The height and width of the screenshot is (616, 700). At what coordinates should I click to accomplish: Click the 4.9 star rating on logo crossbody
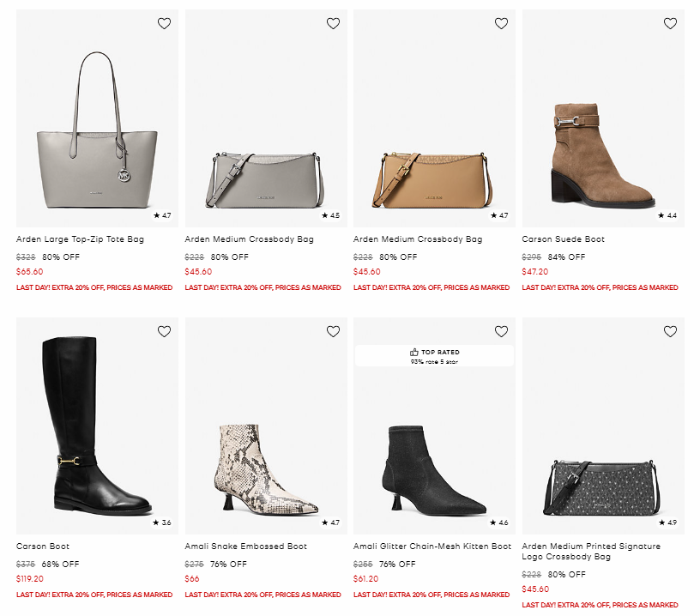pyautogui.click(x=667, y=522)
